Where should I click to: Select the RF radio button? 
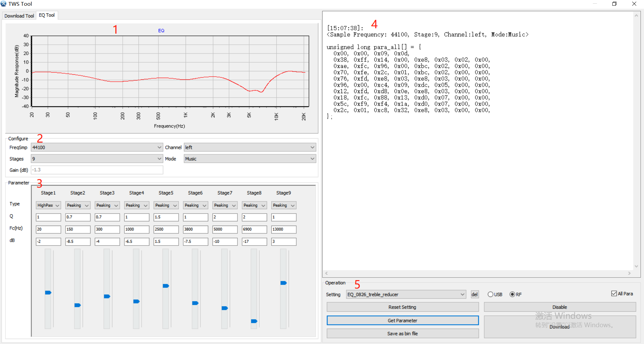[x=512, y=295]
